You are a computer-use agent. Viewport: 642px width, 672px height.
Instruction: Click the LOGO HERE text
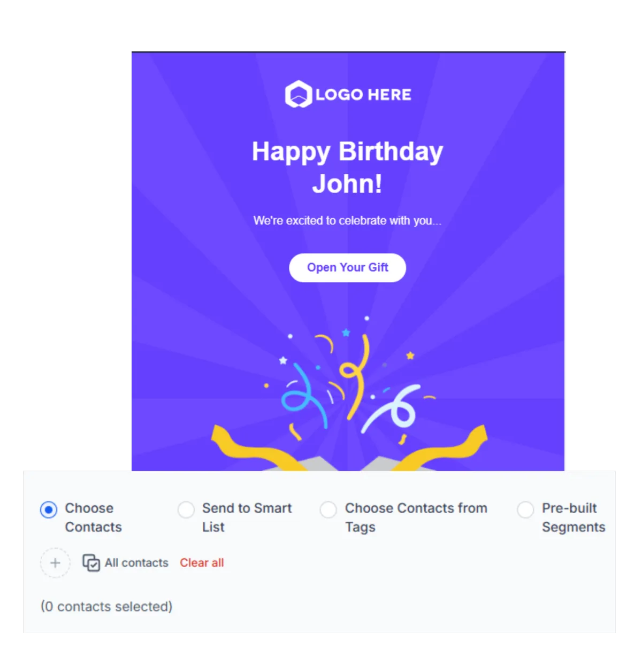click(363, 95)
